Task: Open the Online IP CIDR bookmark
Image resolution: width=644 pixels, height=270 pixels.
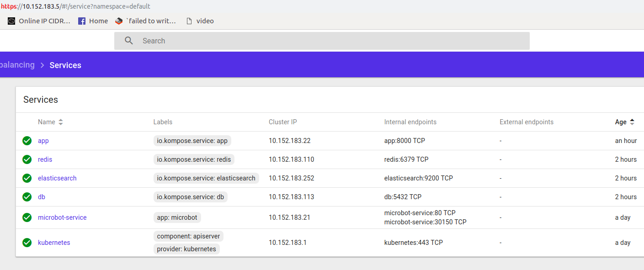Action: tap(39, 21)
